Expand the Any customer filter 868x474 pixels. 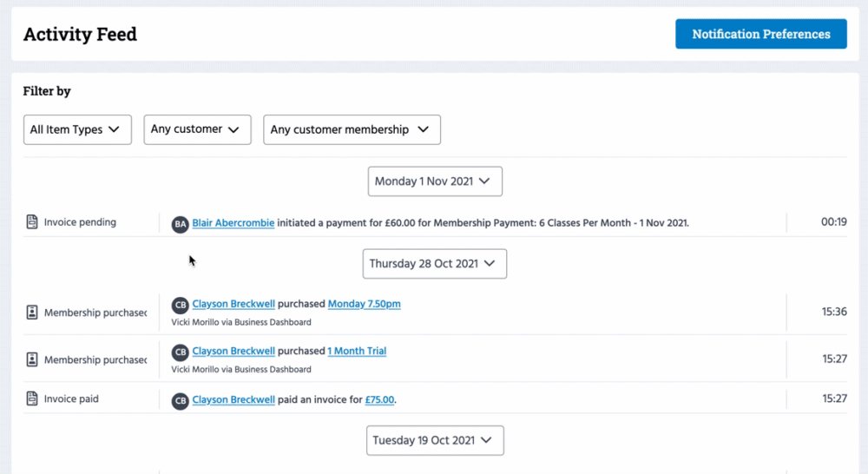pyautogui.click(x=197, y=129)
